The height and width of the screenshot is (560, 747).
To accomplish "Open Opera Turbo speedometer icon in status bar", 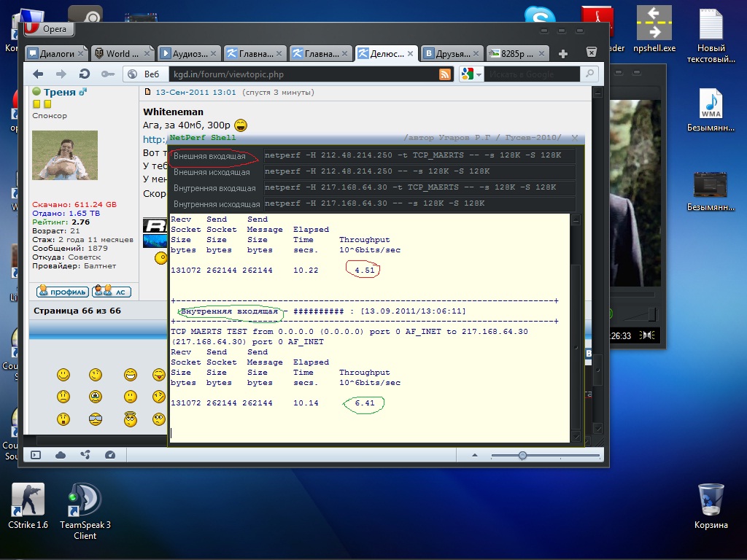I will (110, 455).
